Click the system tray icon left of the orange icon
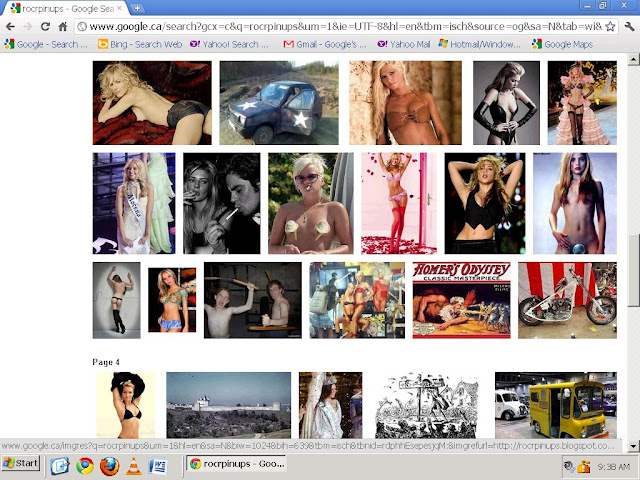This screenshot has width=640, height=480. pyautogui.click(x=569, y=467)
